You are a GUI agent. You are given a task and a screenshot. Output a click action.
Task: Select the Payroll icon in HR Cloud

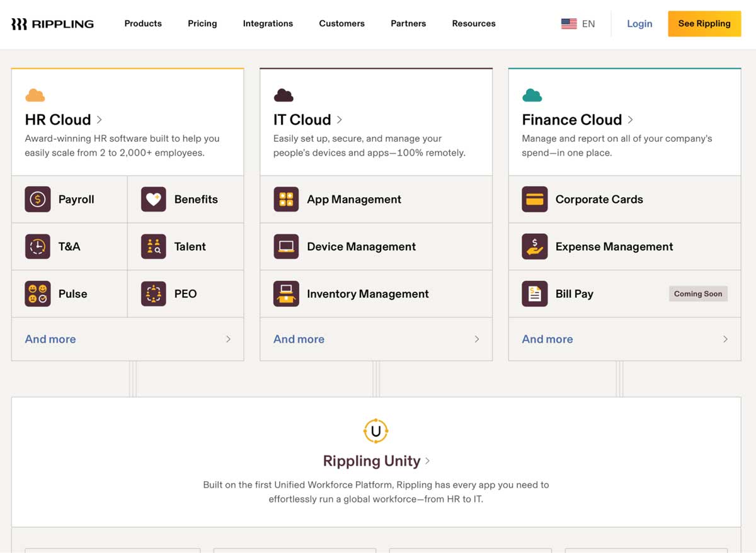tap(37, 199)
